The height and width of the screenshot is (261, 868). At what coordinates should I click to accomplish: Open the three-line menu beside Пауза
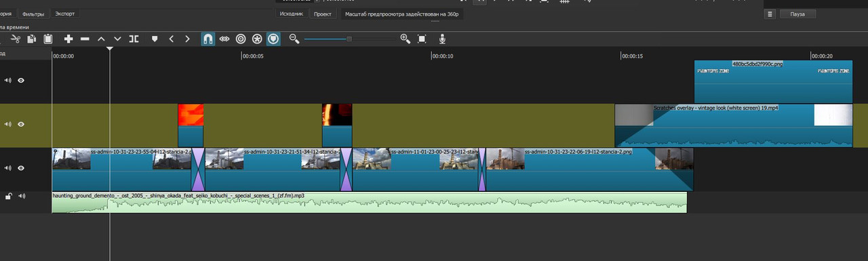coord(770,14)
